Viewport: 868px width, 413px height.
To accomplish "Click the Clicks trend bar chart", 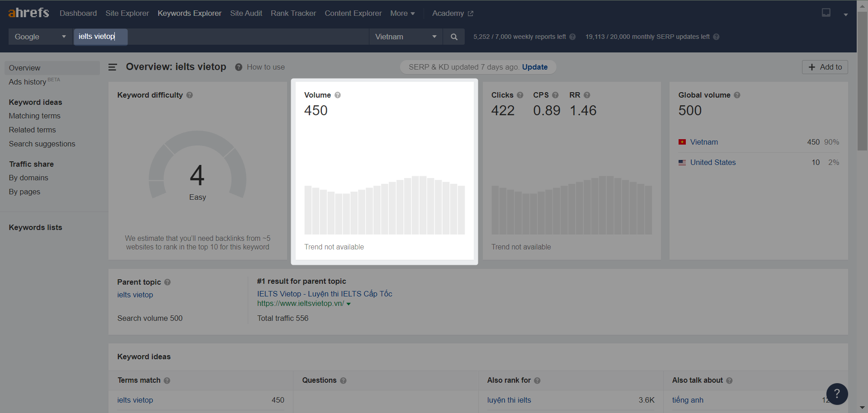I will point(572,205).
